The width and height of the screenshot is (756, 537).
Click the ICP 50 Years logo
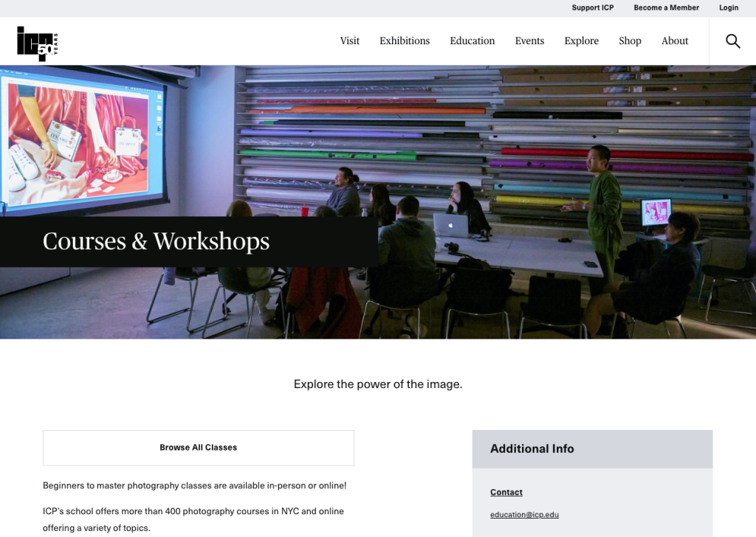(x=37, y=43)
